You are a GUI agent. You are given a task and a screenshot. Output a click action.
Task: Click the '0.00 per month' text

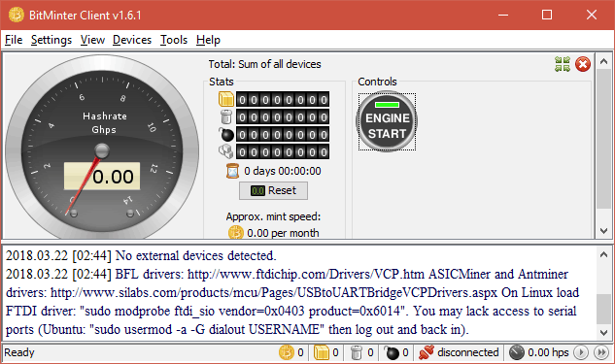pos(283,233)
